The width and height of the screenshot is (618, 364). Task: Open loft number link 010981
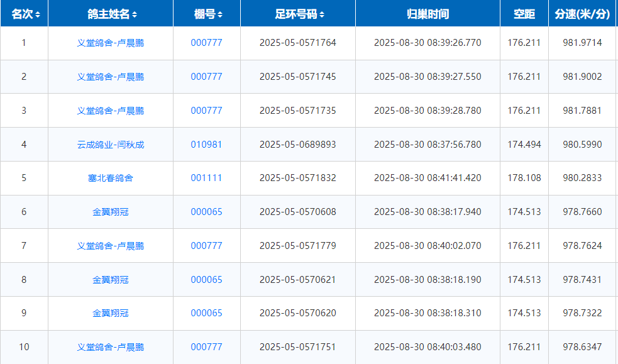(206, 145)
